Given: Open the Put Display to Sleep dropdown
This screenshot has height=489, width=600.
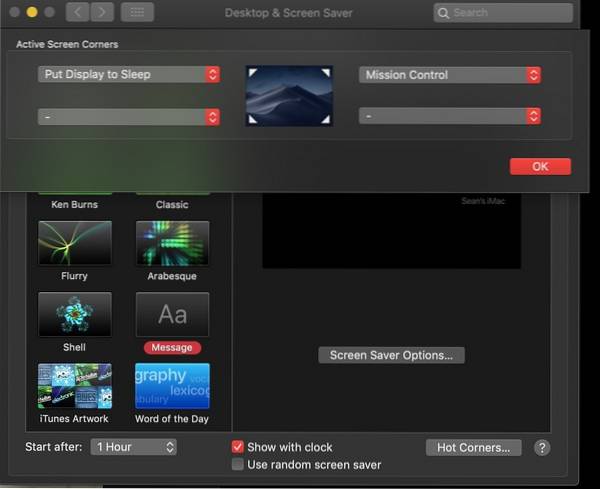Looking at the screenshot, I should pyautogui.click(x=129, y=75).
